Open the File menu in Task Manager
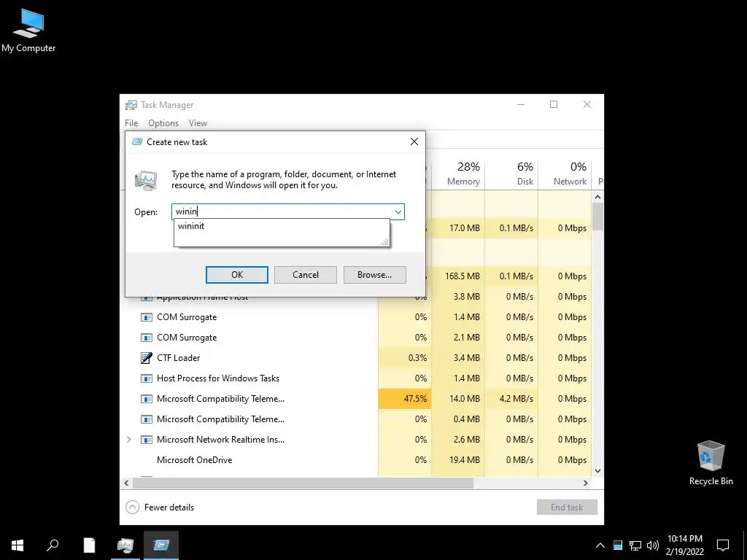This screenshot has width=747, height=560. tap(131, 123)
